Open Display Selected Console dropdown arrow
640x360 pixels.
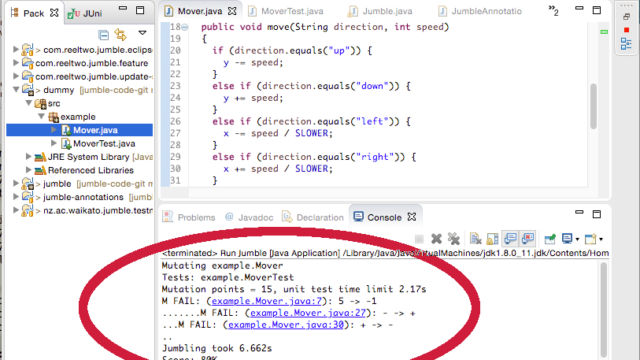click(577, 240)
